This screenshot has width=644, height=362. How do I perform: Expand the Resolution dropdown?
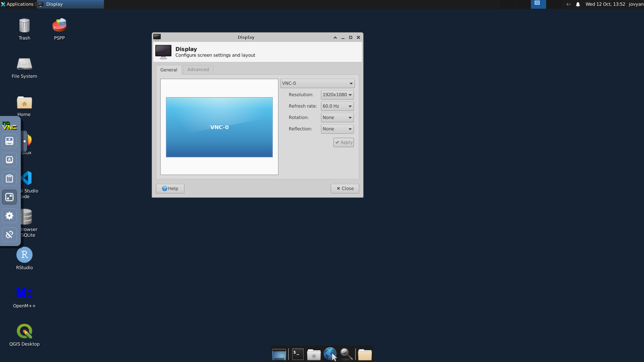337,95
